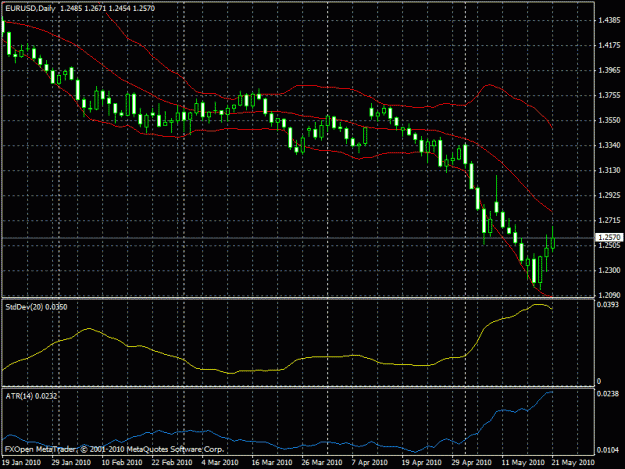Click the 21 May 2010 date label

[572, 463]
